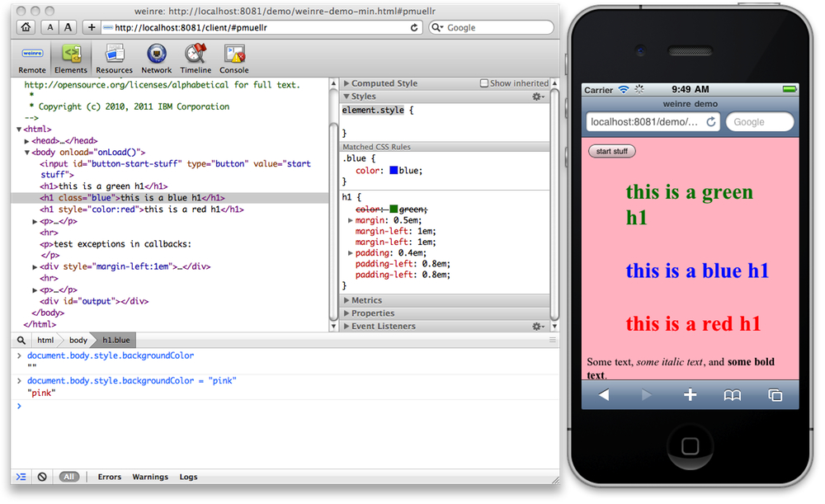The image size is (825, 504).
Task: Show only Errors in the console
Action: point(109,476)
